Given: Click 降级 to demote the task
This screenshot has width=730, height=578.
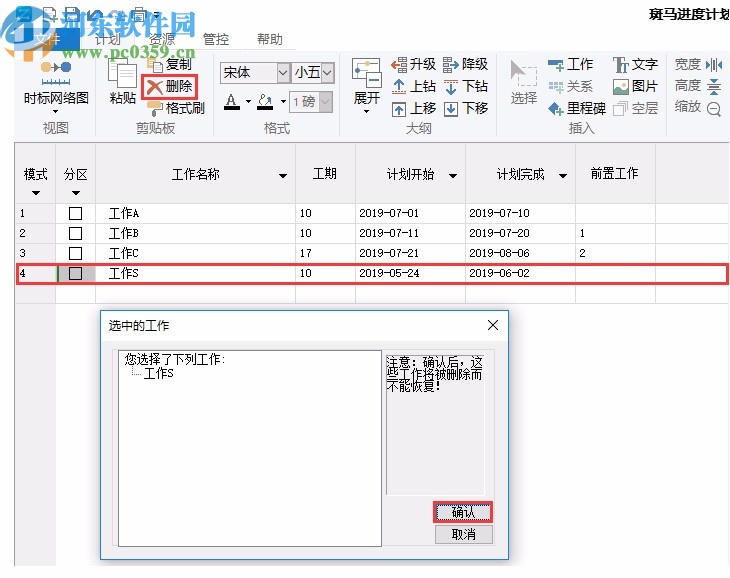Looking at the screenshot, I should tap(465, 64).
